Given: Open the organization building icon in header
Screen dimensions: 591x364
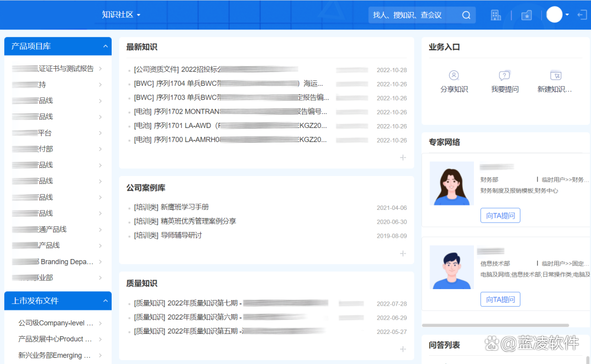Looking at the screenshot, I should (496, 15).
